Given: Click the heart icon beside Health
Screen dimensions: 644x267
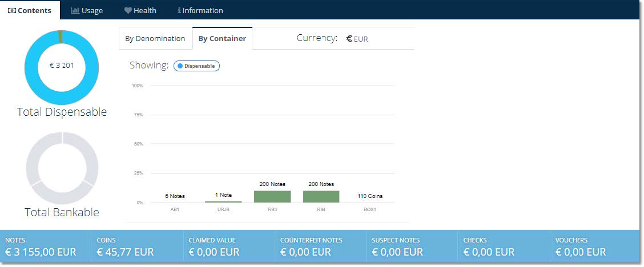Looking at the screenshot, I should coord(128,10).
